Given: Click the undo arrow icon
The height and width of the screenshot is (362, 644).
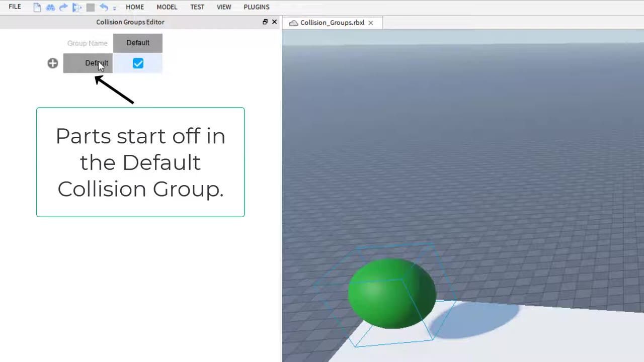Looking at the screenshot, I should pyautogui.click(x=104, y=7).
